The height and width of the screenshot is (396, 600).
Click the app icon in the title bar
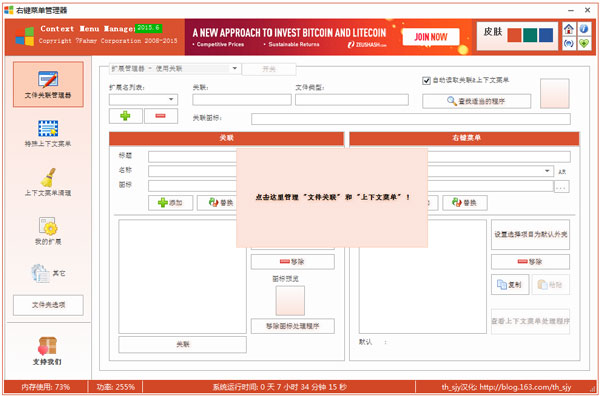pyautogui.click(x=9, y=10)
